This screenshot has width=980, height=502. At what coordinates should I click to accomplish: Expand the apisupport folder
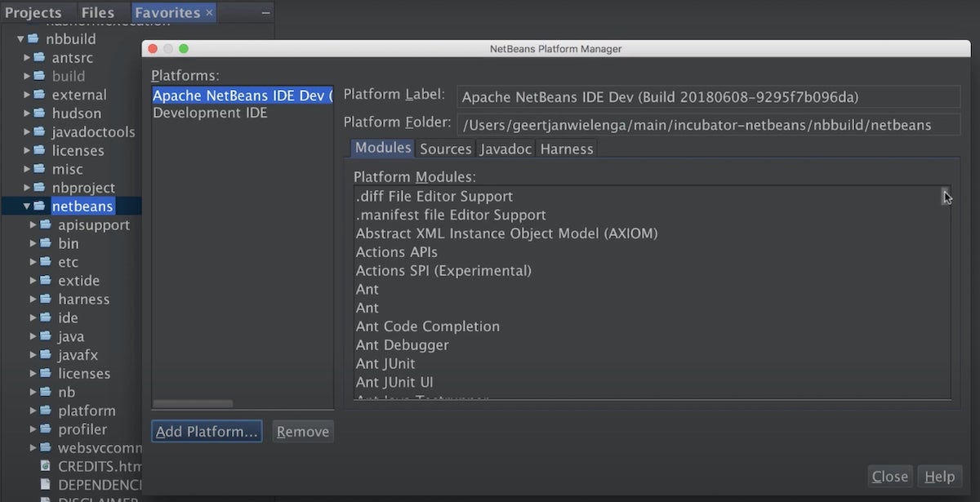(x=33, y=225)
